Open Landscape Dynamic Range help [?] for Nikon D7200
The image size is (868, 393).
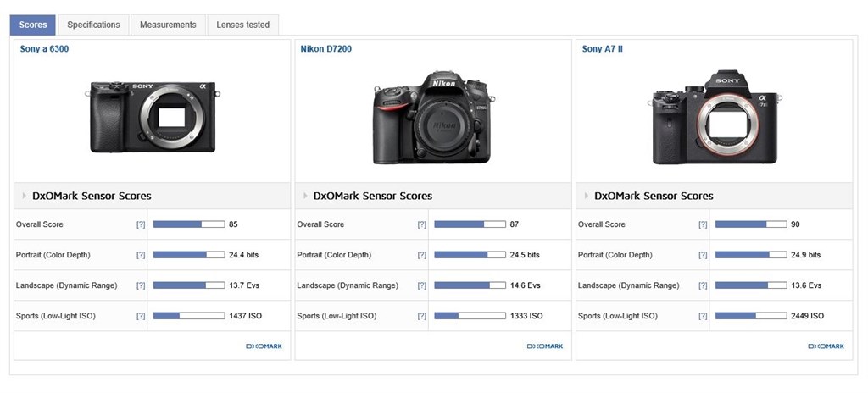tap(422, 285)
